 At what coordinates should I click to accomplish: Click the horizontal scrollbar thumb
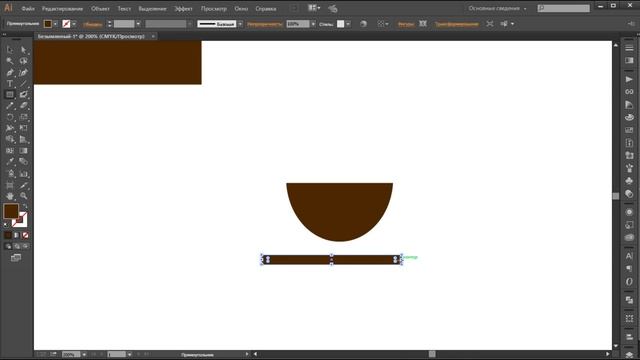point(432,354)
